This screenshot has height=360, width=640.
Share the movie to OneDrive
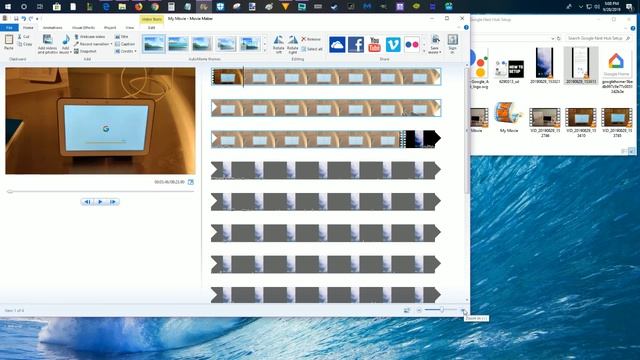coord(337,44)
